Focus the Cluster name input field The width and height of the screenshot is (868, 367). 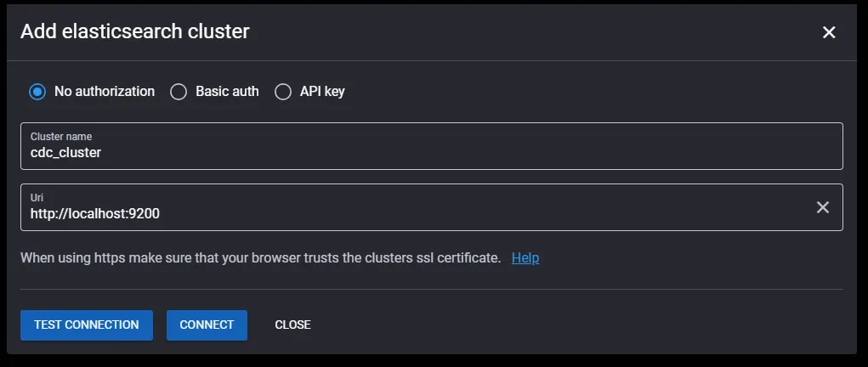point(432,146)
